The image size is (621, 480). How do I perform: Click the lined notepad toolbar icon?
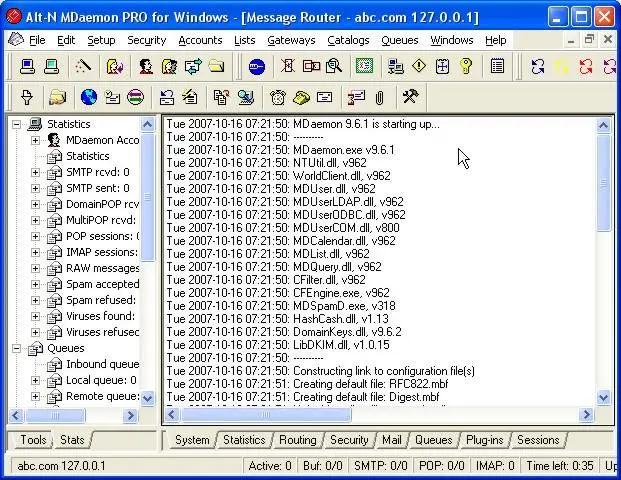(497, 66)
